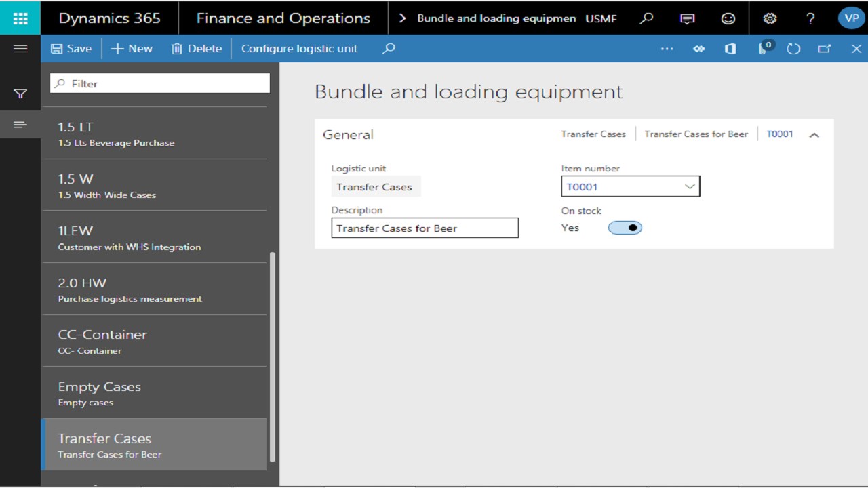Save the current record
Screen dimensions: 868x488
coord(71,49)
